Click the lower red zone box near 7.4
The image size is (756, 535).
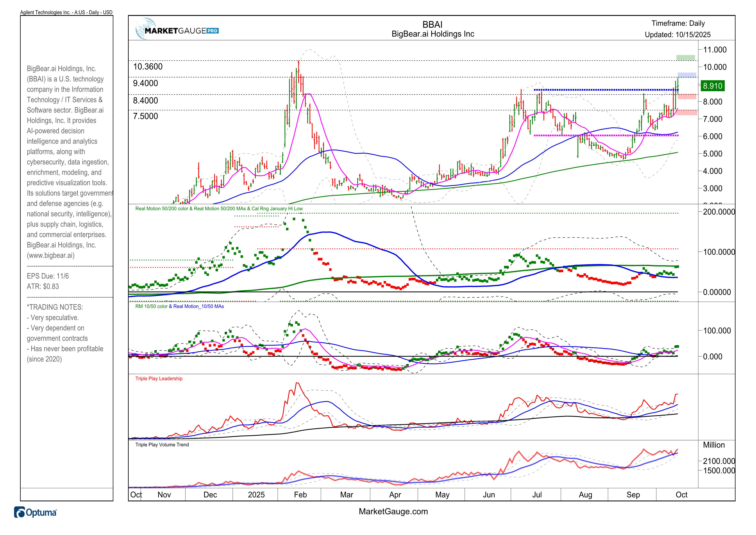(687, 112)
